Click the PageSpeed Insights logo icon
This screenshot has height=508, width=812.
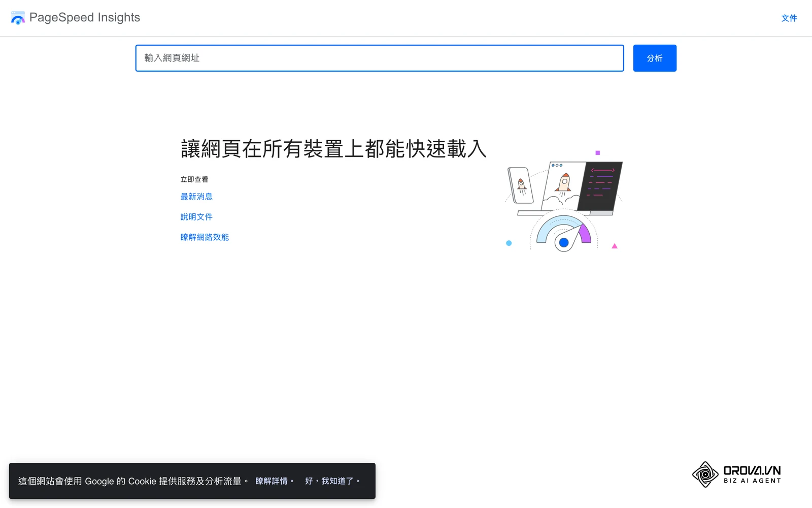tap(18, 18)
